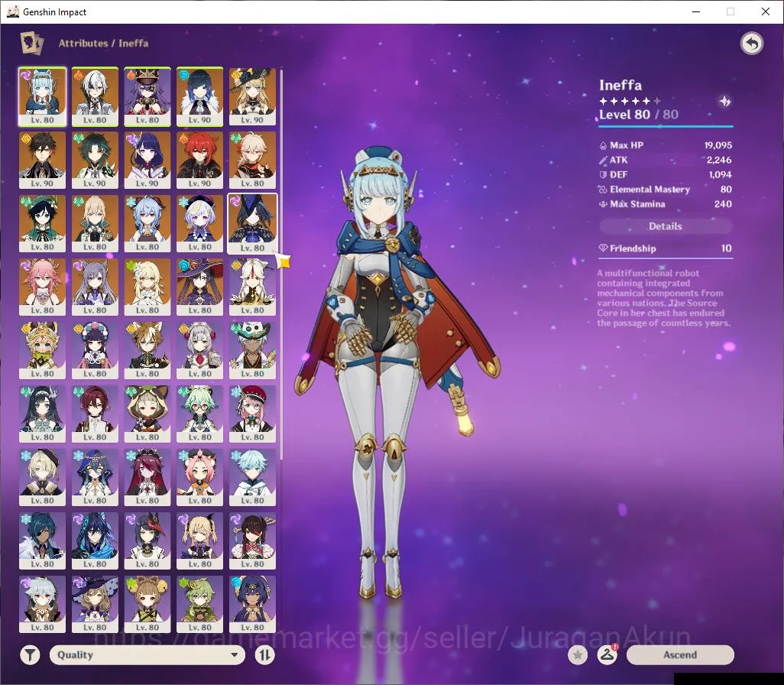Screen dimensions: 784x685
Task: Select Kaeya's portrait
Action: 43,541
